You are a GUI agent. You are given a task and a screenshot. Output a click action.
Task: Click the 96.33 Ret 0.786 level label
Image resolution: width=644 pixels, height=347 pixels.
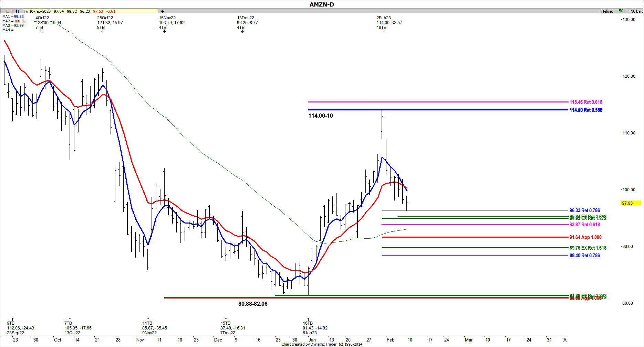pyautogui.click(x=584, y=210)
